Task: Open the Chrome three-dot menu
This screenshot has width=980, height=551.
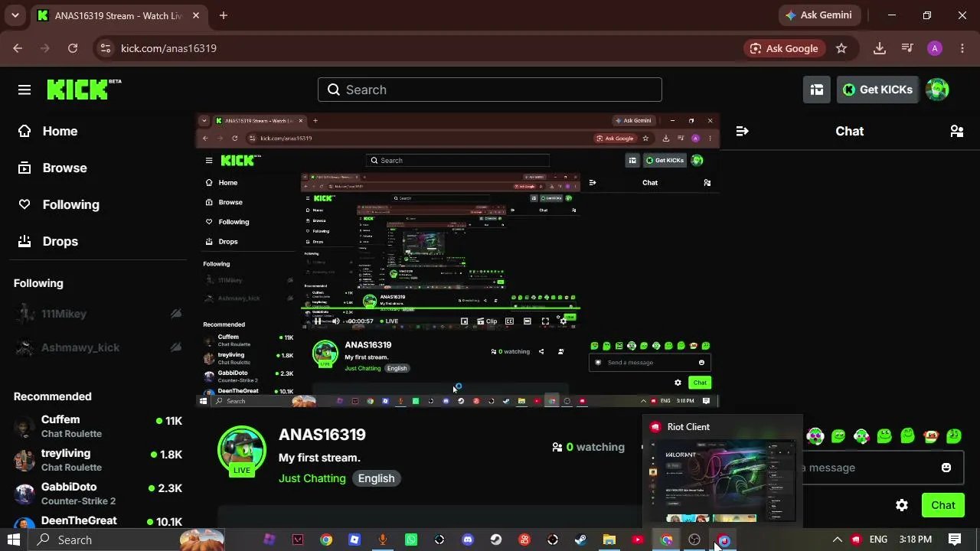Action: (962, 48)
